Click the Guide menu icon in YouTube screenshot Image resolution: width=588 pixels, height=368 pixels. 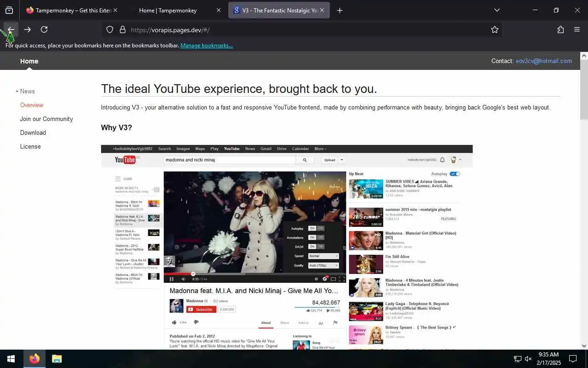(x=118, y=179)
